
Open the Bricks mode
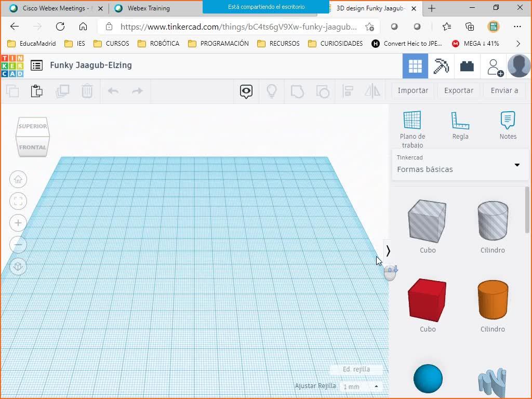tap(467, 66)
